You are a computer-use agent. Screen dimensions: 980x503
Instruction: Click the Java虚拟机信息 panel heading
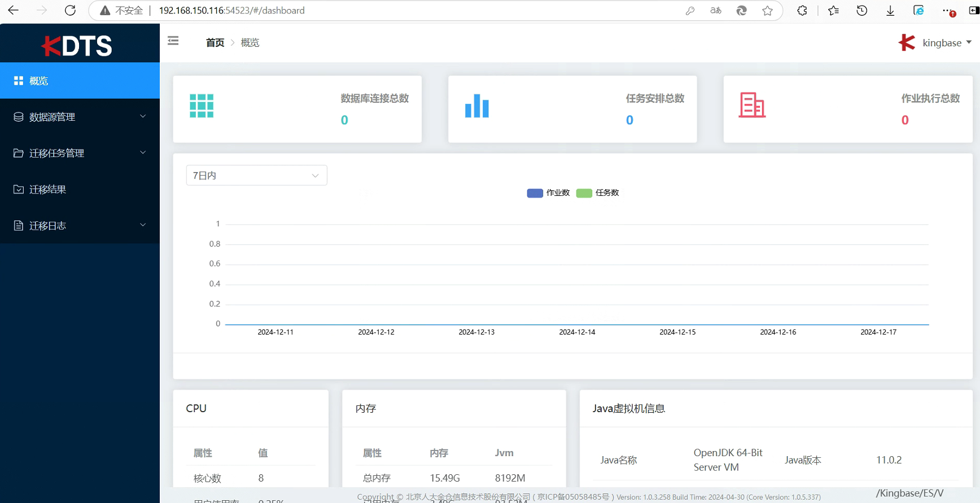pyautogui.click(x=629, y=408)
